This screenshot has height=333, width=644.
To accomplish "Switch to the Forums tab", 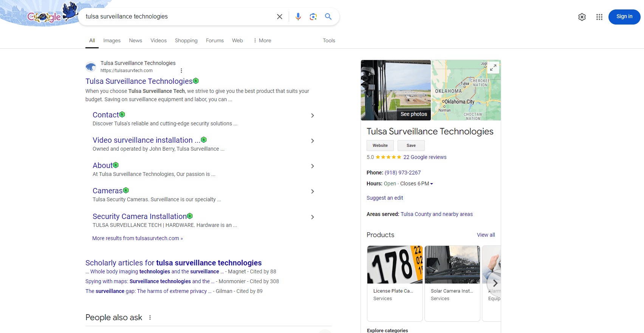I will click(215, 40).
